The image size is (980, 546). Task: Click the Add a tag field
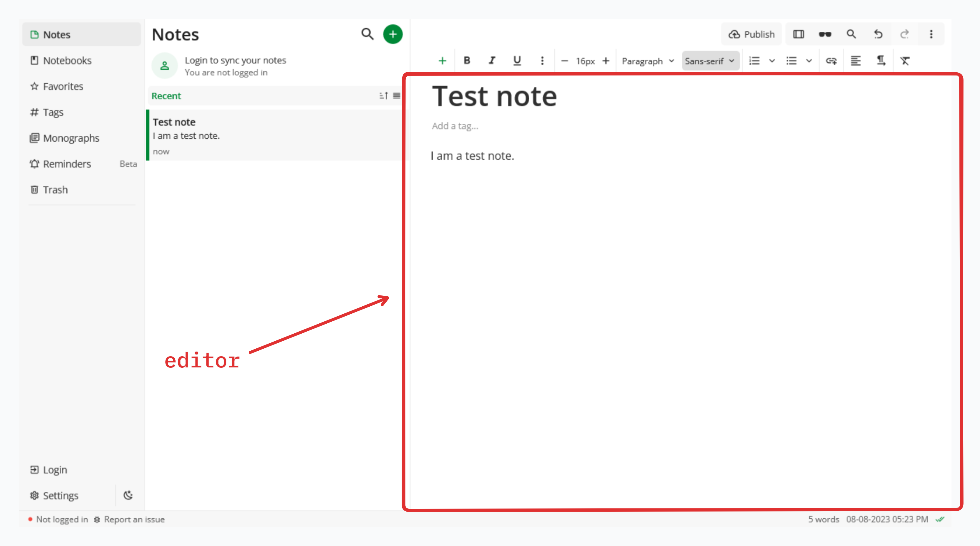tap(455, 126)
